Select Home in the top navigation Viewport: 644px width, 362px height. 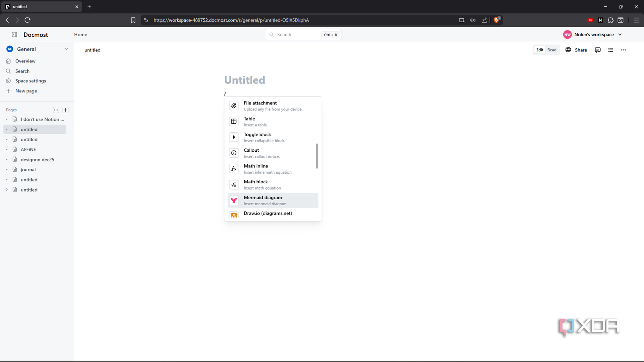pos(80,34)
